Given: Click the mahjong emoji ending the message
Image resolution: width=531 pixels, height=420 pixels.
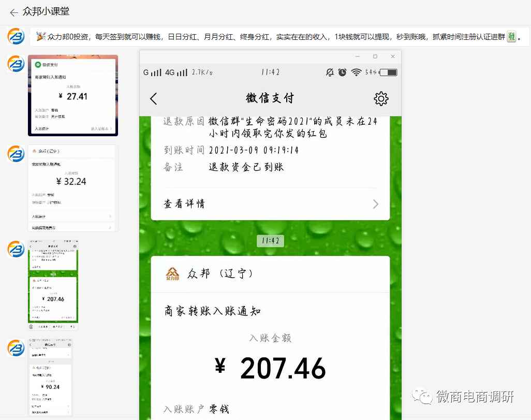Looking at the screenshot, I should pyautogui.click(x=511, y=37).
